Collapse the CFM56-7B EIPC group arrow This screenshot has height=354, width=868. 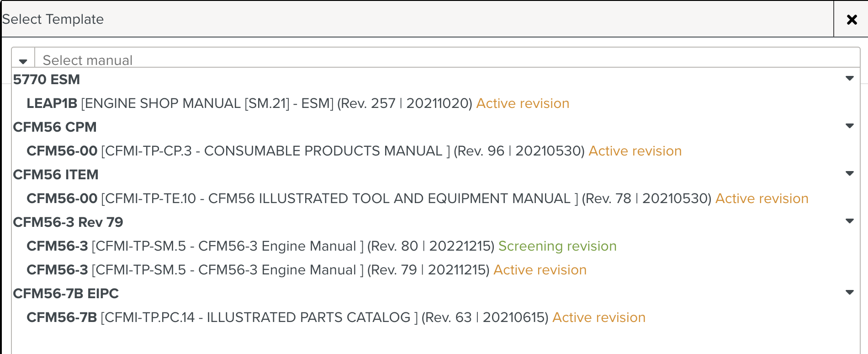tap(850, 292)
